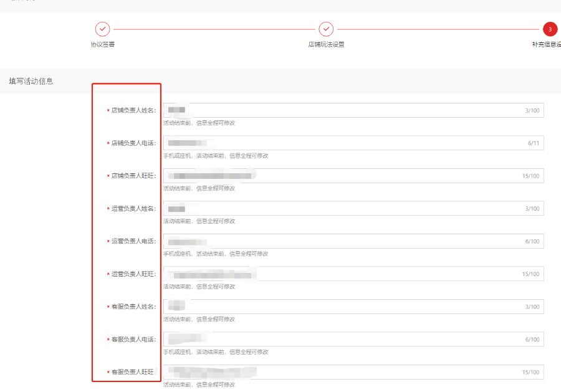Click the 填写活动信息 section heading

point(31,81)
